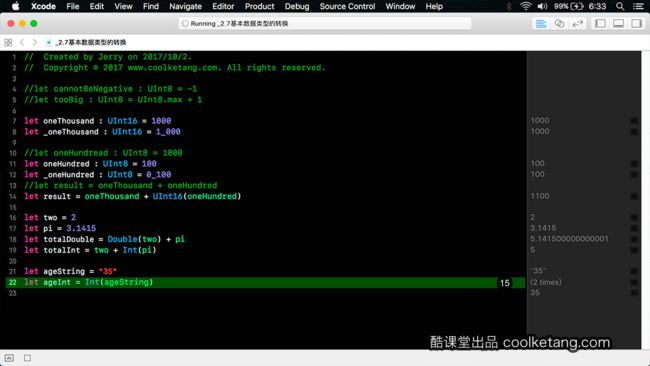The image size is (650, 366).
Task: Show the Version editor
Action: pos(577,24)
